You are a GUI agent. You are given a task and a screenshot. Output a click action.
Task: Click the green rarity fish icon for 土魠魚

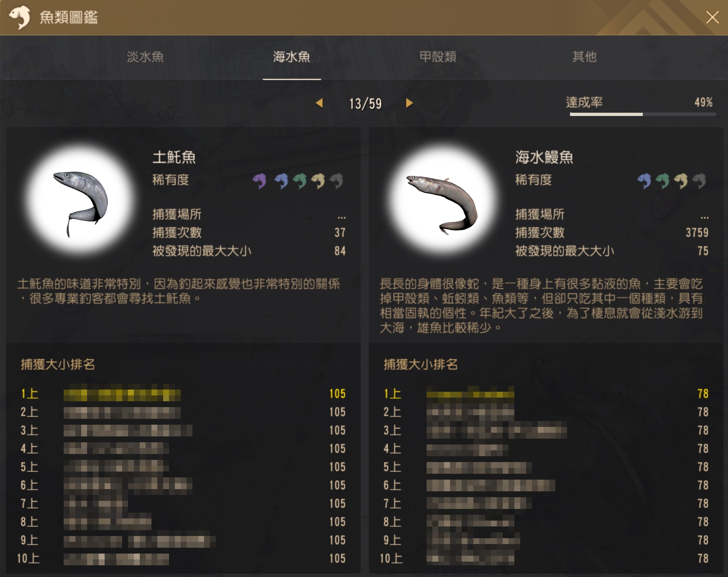(x=300, y=180)
